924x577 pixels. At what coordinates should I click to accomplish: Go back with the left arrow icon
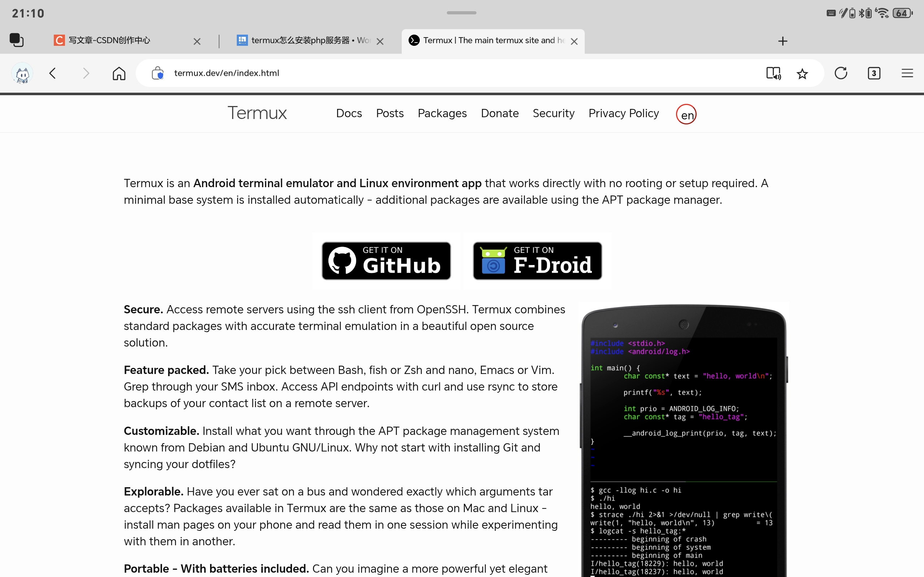tap(53, 73)
